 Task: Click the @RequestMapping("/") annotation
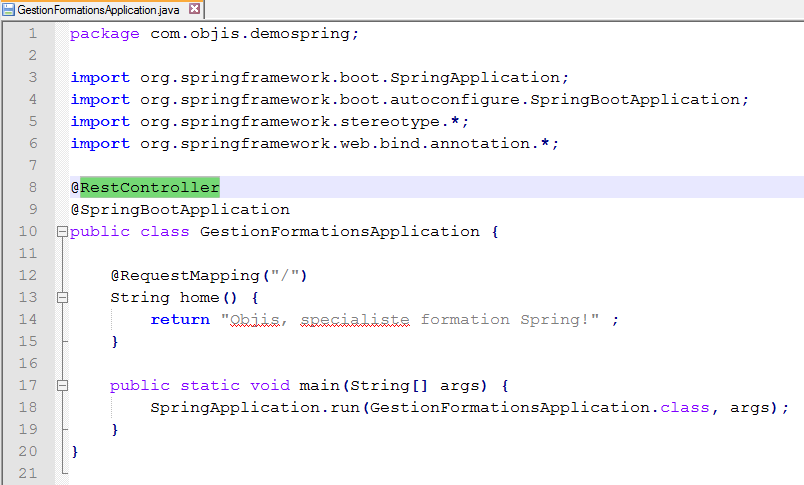point(209,276)
